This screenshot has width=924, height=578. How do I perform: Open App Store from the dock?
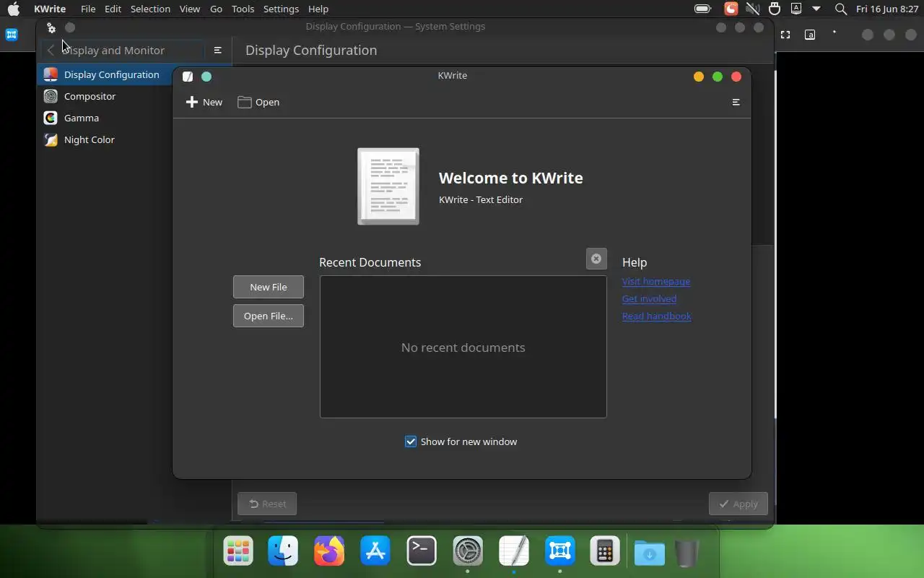click(375, 551)
